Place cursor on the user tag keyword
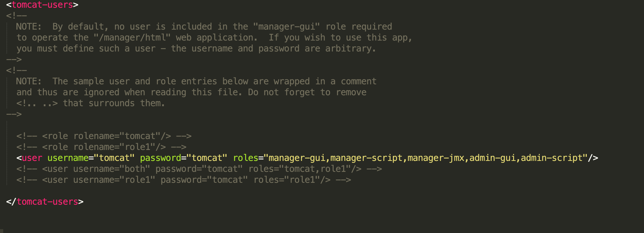This screenshot has width=644, height=233. tap(32, 158)
